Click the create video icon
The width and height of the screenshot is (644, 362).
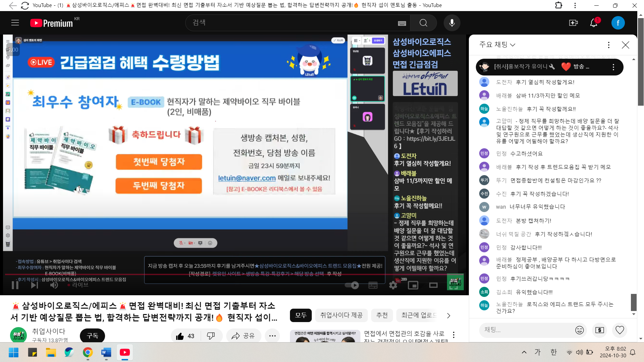coord(573,23)
